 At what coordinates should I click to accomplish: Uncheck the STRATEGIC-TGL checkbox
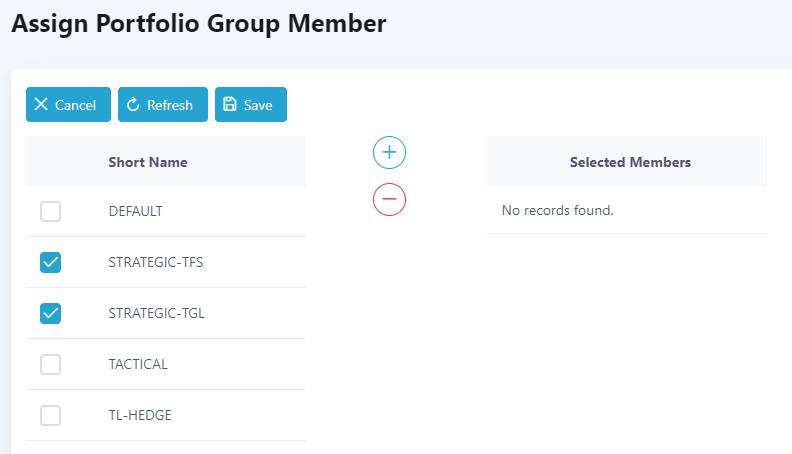51,313
